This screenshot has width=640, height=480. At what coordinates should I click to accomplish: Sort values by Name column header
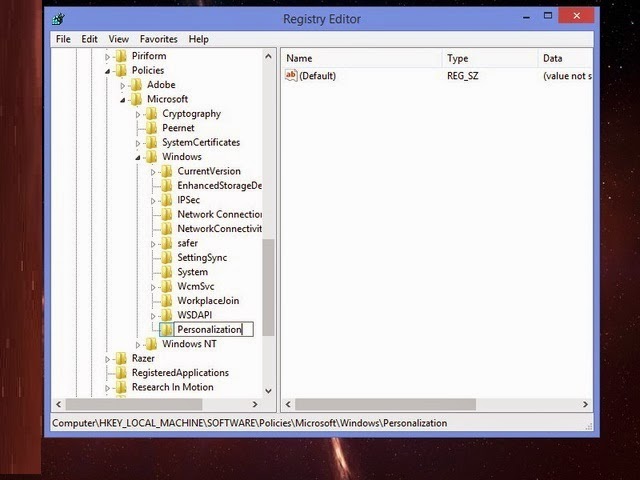point(362,58)
